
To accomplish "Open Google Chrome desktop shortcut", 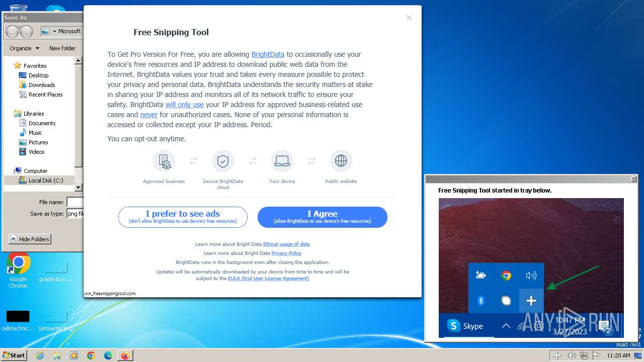I will click(x=18, y=270).
